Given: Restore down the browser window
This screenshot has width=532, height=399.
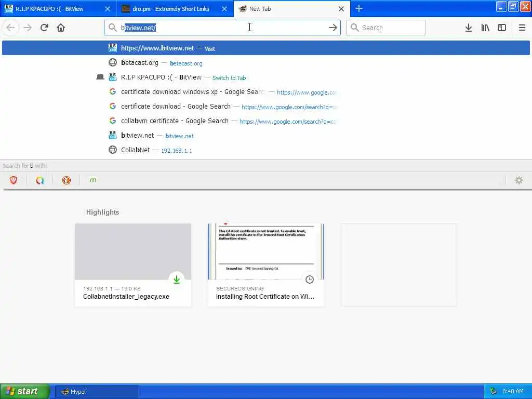Looking at the screenshot, I should point(513,6).
